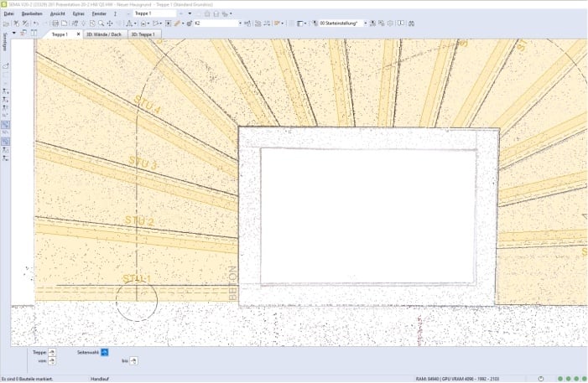Click the blank page icon in toolbar
The image size is (588, 383).
(x=64, y=23)
